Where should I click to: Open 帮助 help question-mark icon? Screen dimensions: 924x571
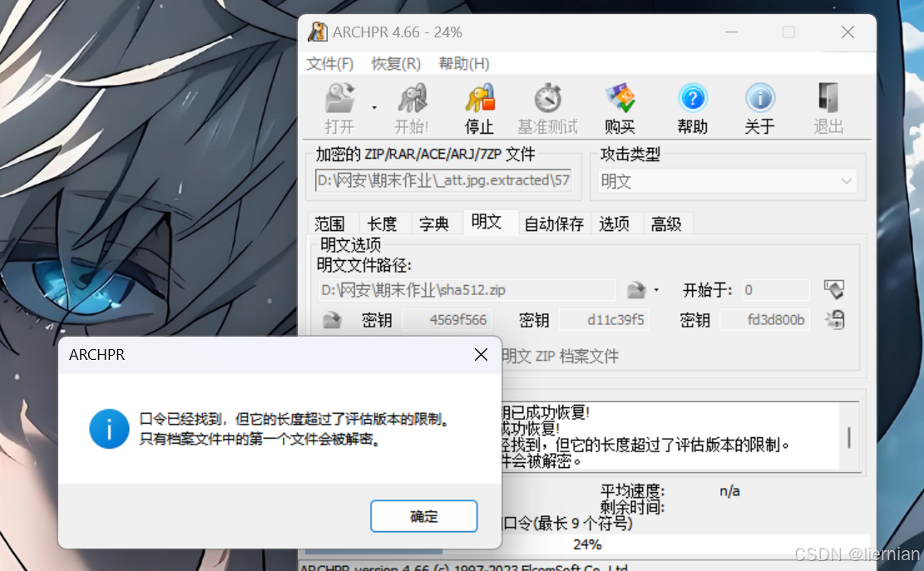[x=693, y=98]
